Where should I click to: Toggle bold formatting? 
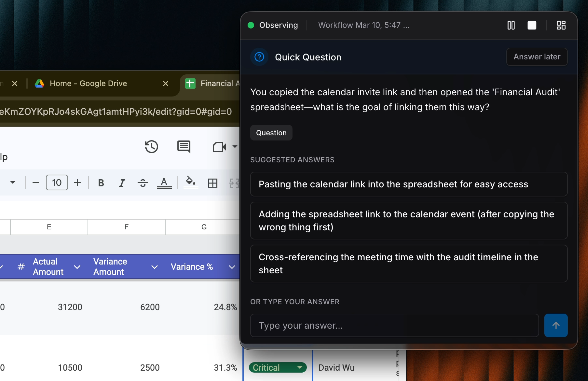tap(101, 183)
